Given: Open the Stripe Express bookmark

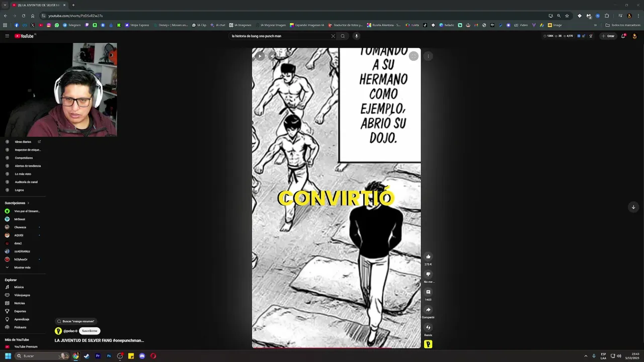Looking at the screenshot, I should [137, 25].
